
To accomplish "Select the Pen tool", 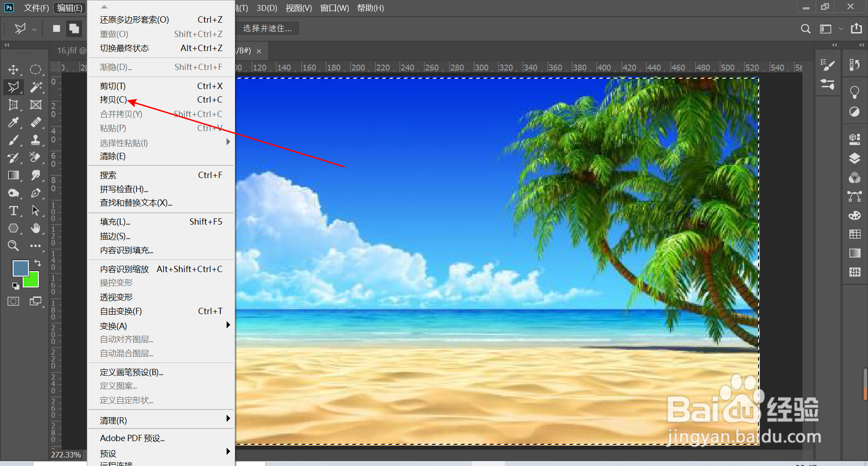I will point(36,193).
